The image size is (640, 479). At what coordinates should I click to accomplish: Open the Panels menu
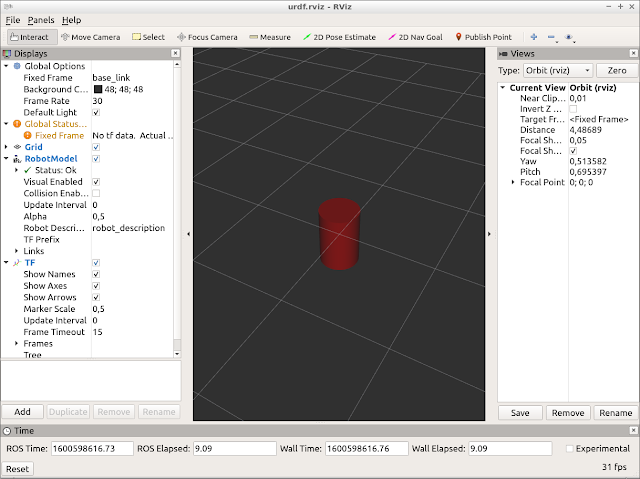(x=41, y=20)
